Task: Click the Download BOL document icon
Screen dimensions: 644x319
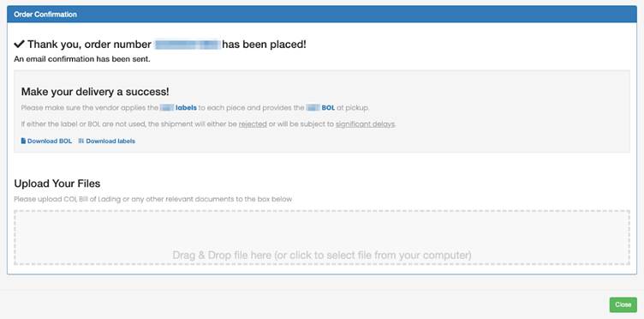Action: point(23,141)
